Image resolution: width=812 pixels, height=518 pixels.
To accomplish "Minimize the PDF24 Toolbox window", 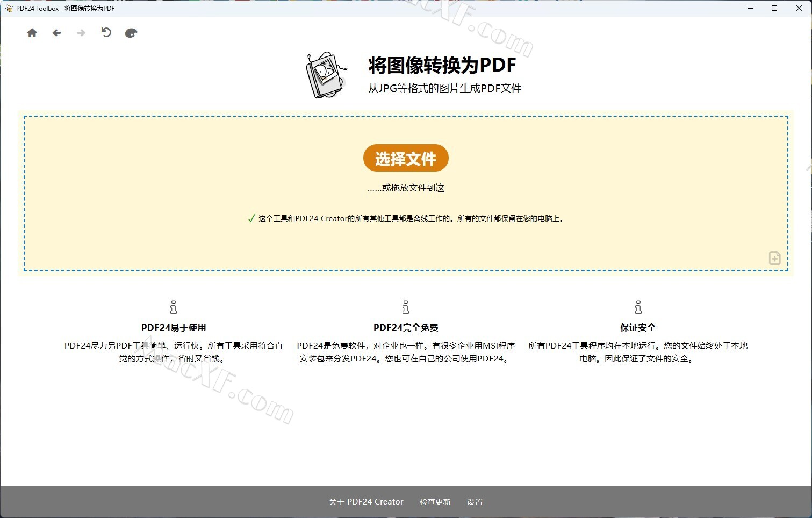I will pos(750,8).
